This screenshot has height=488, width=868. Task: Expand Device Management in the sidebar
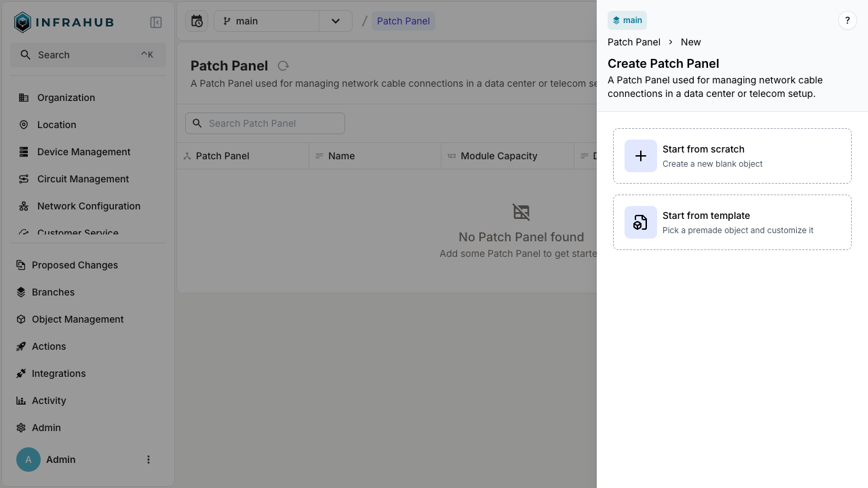point(83,152)
